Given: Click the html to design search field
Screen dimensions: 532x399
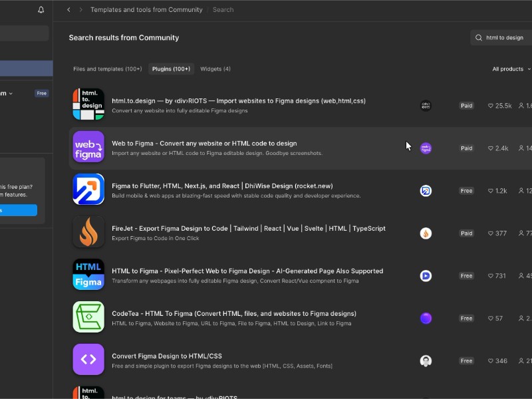Looking at the screenshot, I should coord(501,38).
